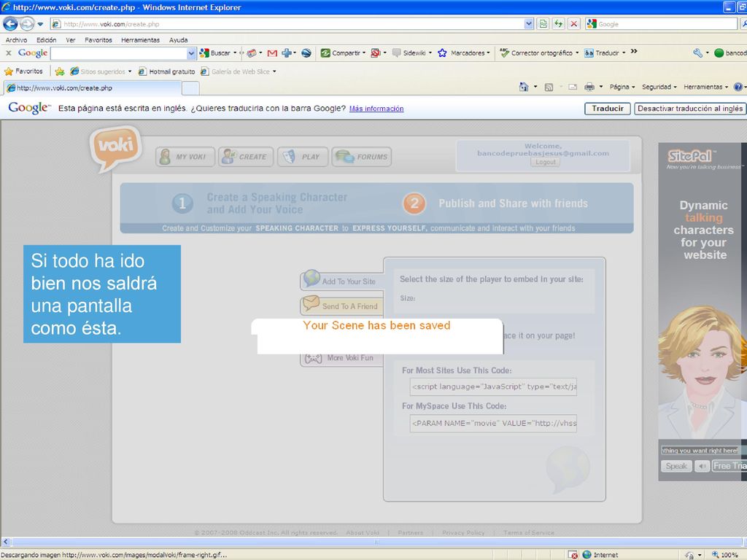Open the Página dropdown menu

(622, 87)
